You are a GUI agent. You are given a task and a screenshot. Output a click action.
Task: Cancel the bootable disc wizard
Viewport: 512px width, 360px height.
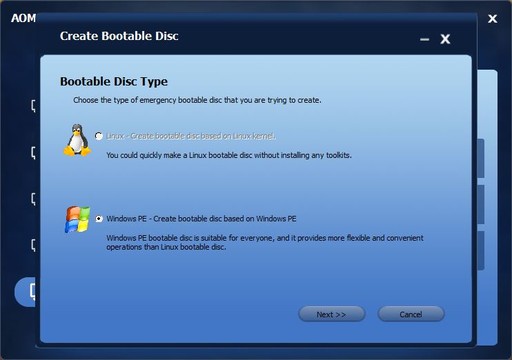[x=411, y=314]
